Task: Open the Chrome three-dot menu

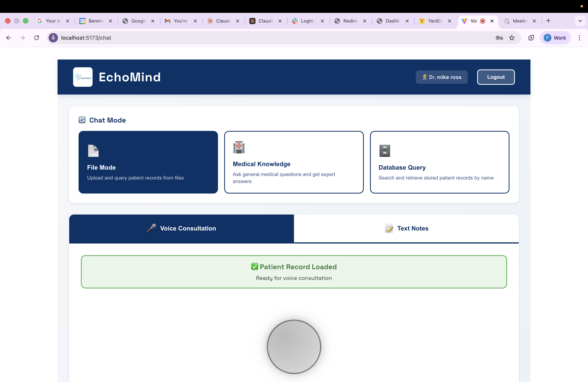Action: click(x=579, y=38)
